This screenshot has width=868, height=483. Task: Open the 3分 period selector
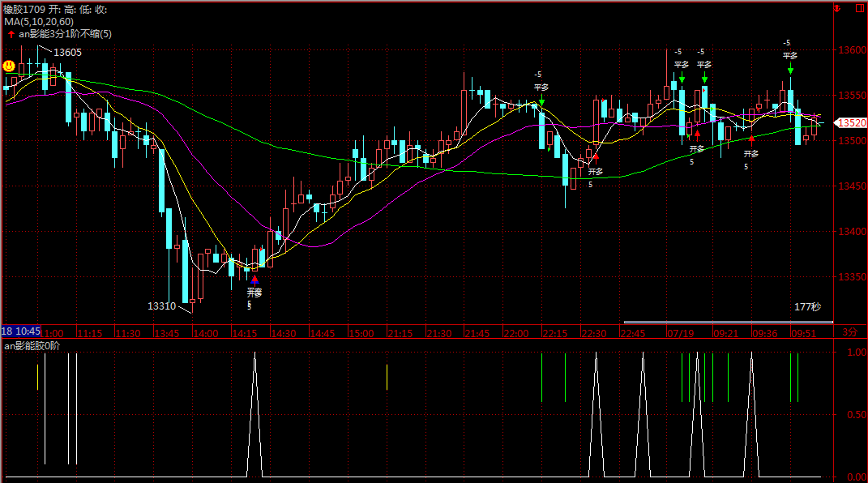850,332
